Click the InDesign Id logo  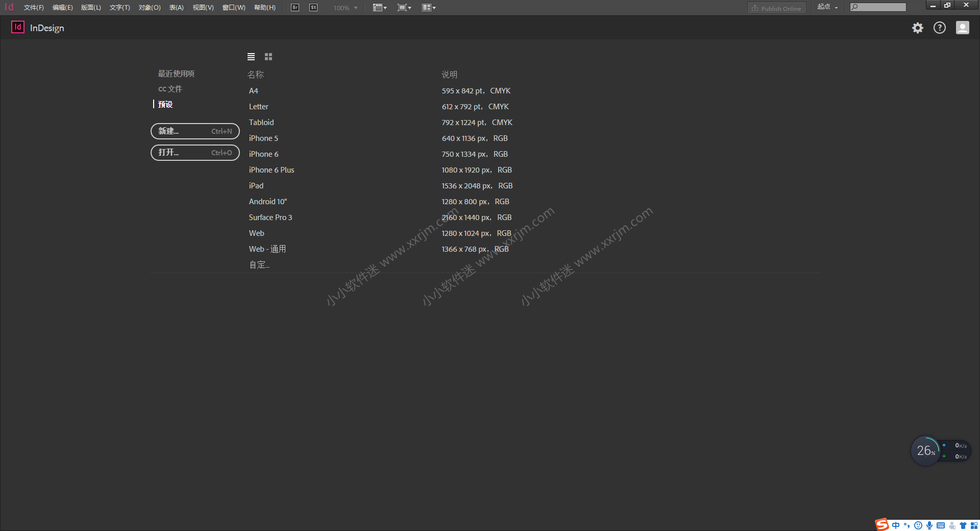[18, 27]
